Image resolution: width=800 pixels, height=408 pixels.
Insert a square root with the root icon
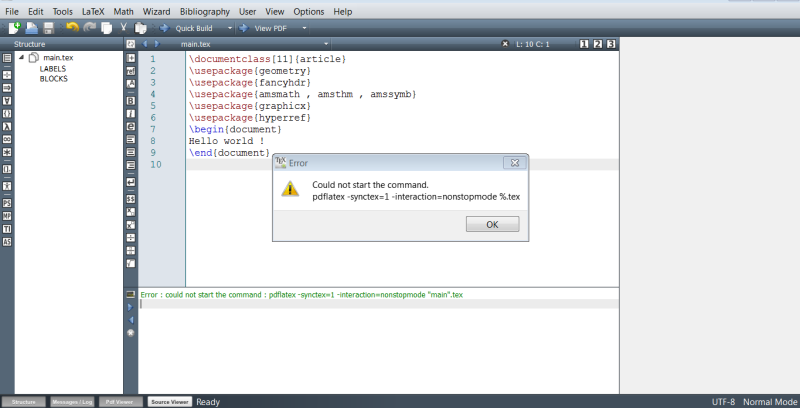point(131,263)
